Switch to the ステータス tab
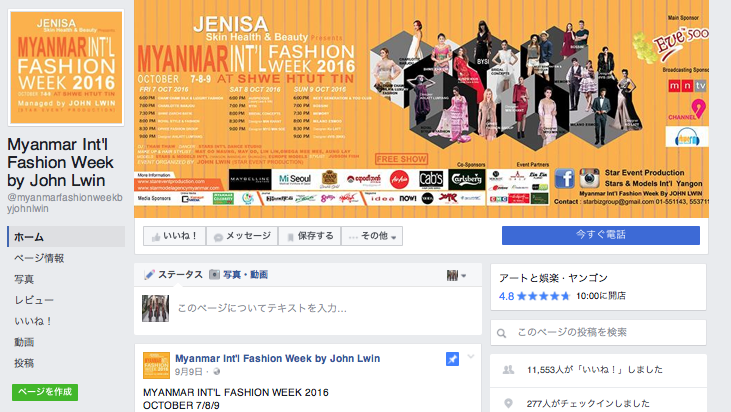731x412 pixels. click(x=173, y=275)
